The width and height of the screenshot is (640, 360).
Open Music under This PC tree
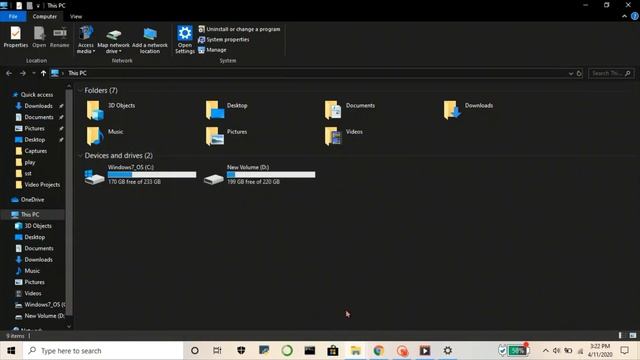[x=32, y=271]
